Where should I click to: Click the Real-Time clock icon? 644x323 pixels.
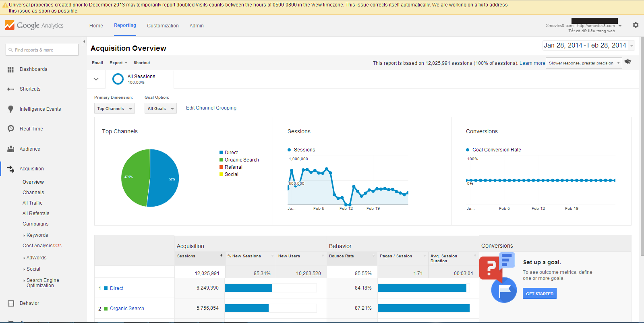[10, 129]
